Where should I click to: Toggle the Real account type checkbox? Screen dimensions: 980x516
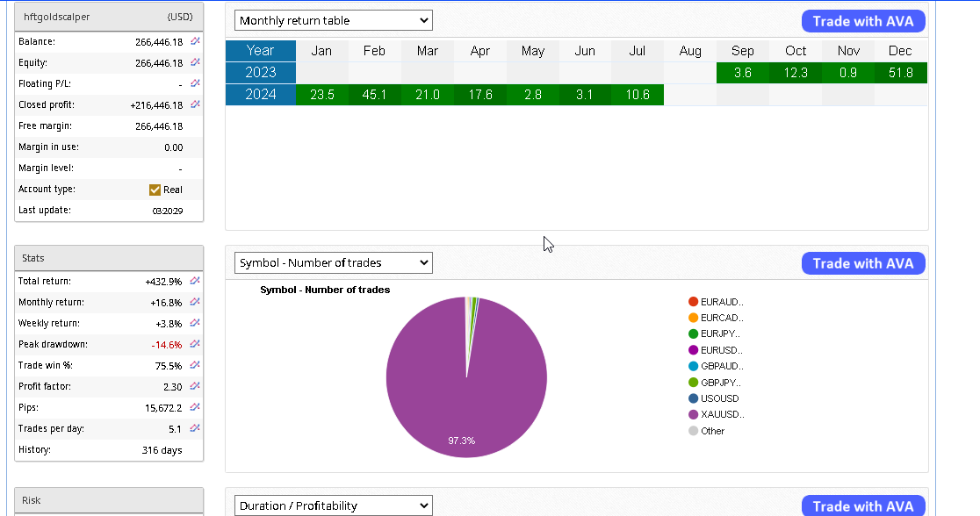click(155, 190)
